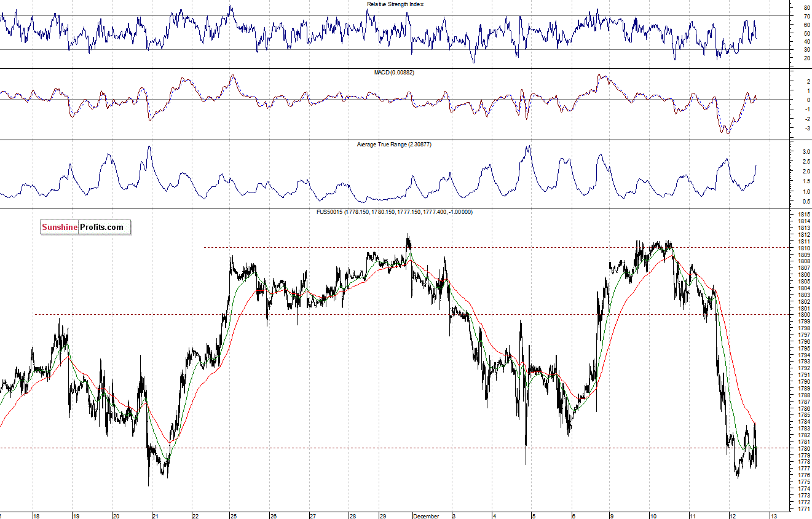This screenshot has height=519, width=812.
Task: Click the red dashed support line at 1780
Action: (395, 448)
